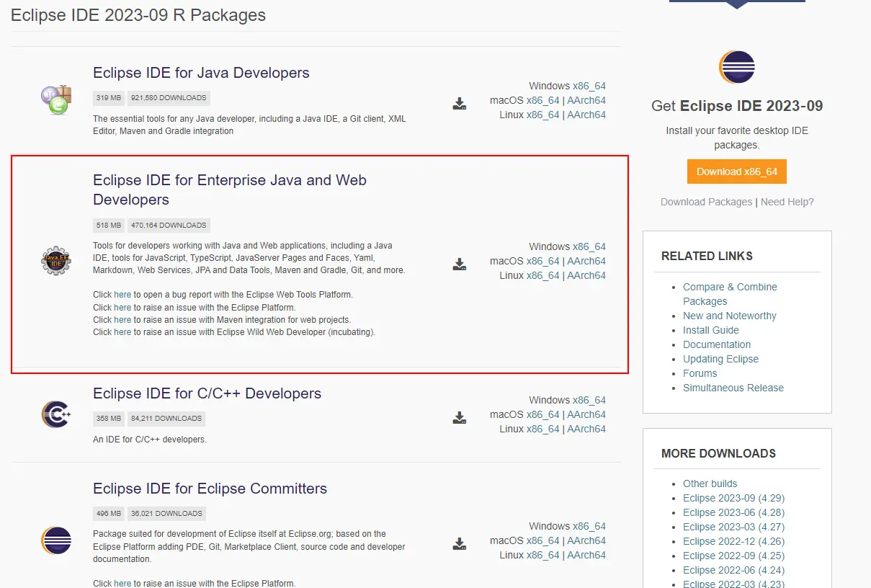Select Eclipse 2022-09 (4.25) download
This screenshot has width=871, height=588.
[733, 556]
